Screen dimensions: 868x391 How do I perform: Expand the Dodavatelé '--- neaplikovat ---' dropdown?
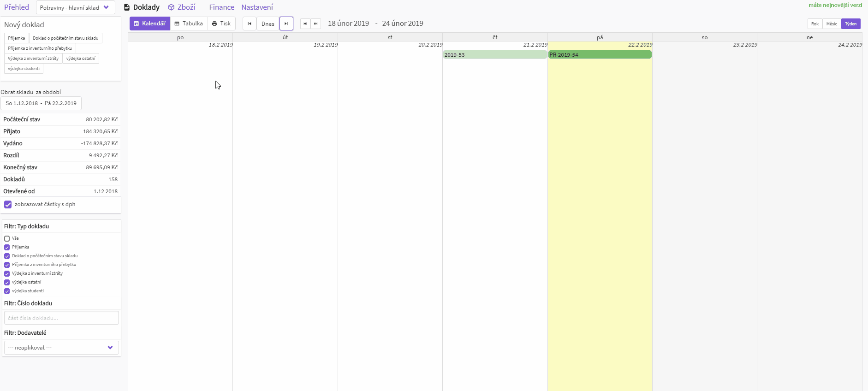coord(61,348)
